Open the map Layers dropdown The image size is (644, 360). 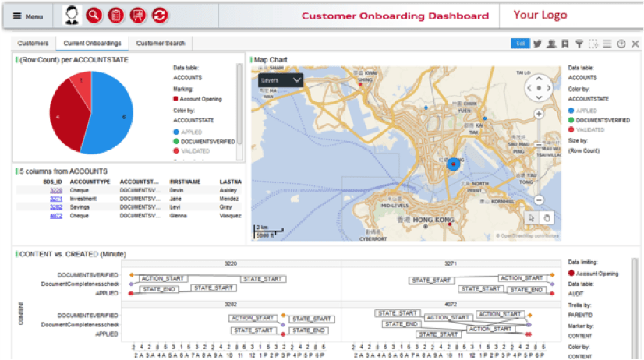pyautogui.click(x=281, y=80)
